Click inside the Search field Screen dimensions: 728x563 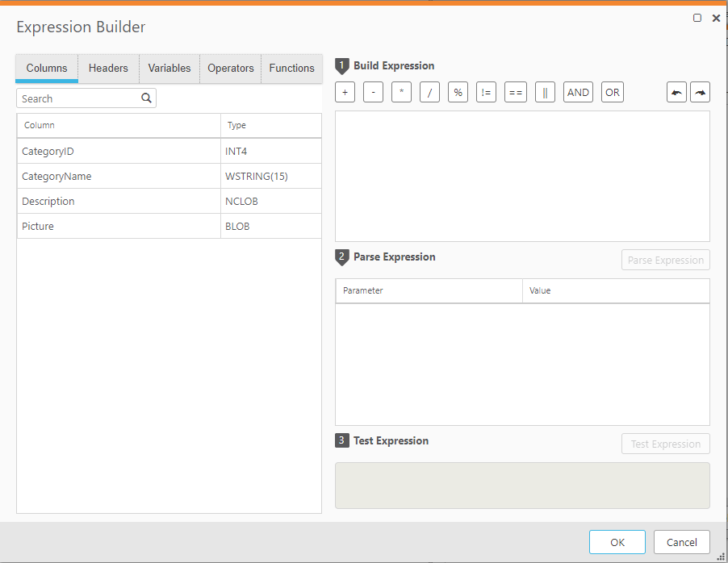73,97
